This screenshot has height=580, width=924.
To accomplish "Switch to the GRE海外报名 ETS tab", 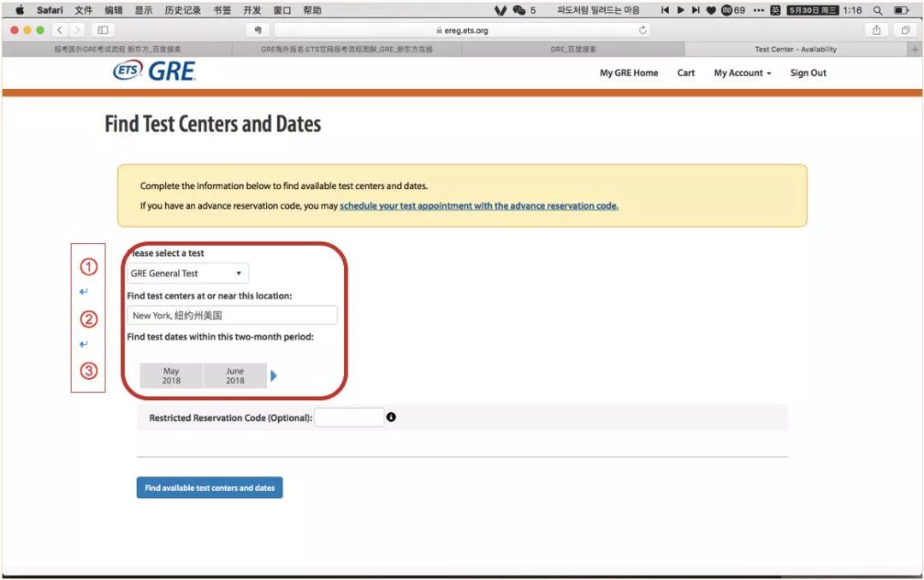I will [346, 50].
